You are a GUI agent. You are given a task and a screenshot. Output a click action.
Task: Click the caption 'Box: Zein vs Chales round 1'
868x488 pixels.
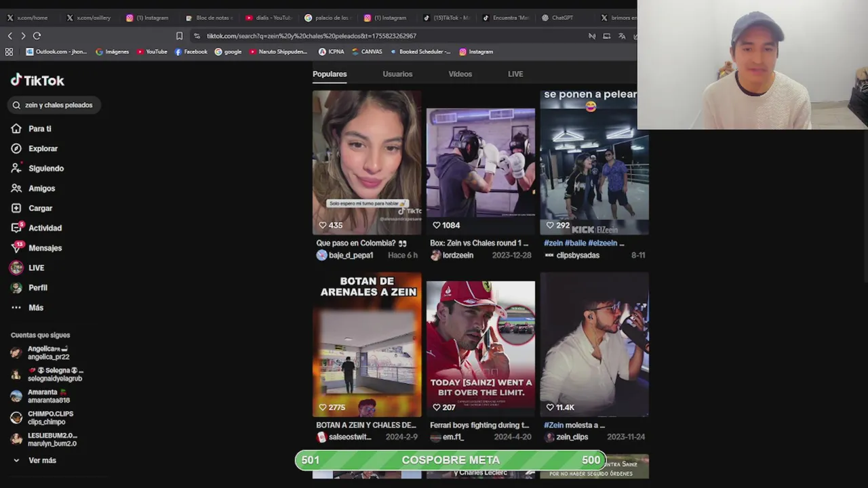pyautogui.click(x=479, y=243)
